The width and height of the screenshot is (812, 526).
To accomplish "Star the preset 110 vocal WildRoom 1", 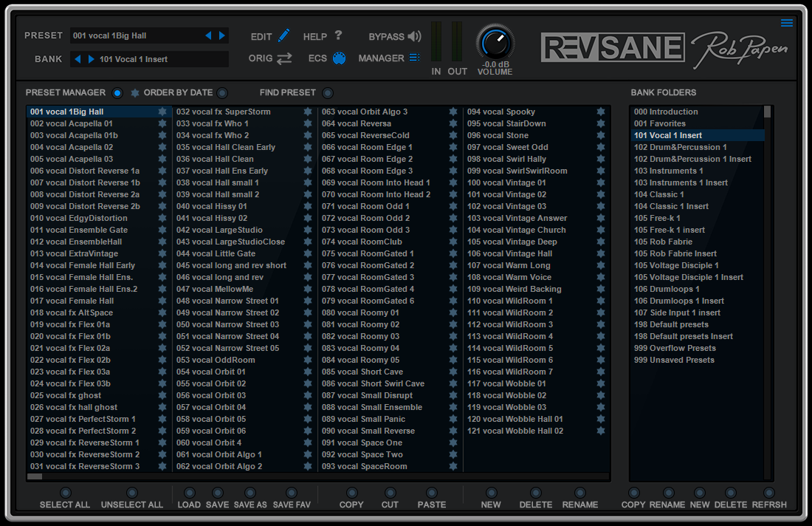I will [601, 301].
